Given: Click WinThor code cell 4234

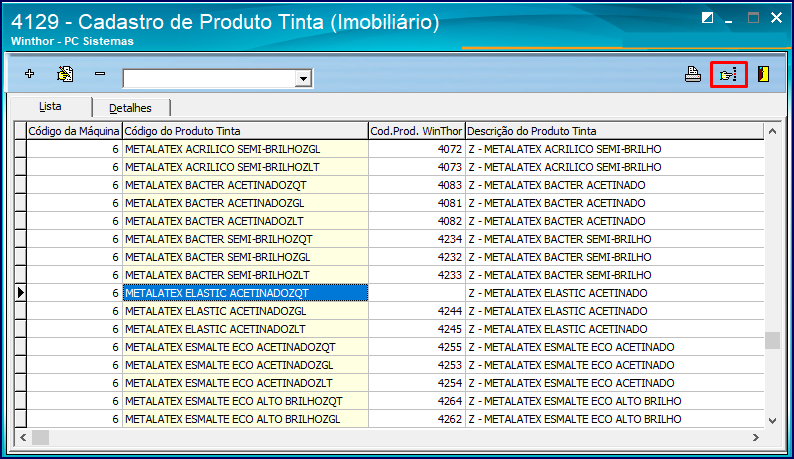Looking at the screenshot, I should click(416, 239).
